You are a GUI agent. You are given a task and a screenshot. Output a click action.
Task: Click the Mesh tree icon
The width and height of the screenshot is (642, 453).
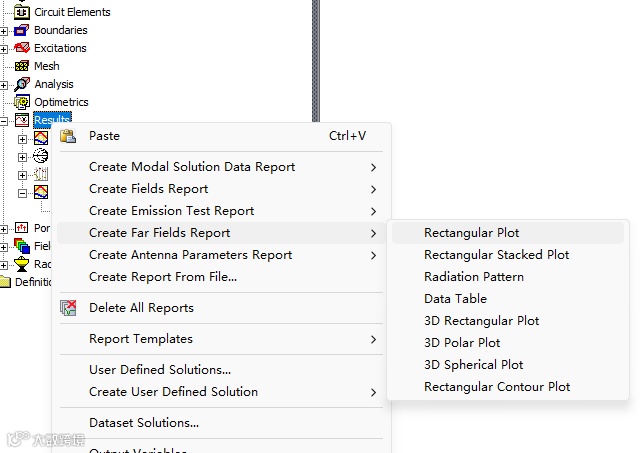pos(21,66)
